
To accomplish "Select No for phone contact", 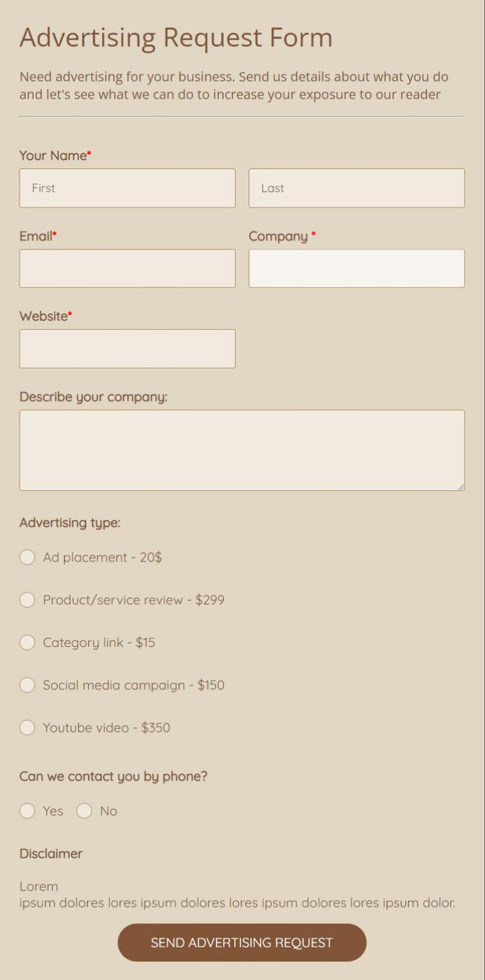I will coord(84,811).
